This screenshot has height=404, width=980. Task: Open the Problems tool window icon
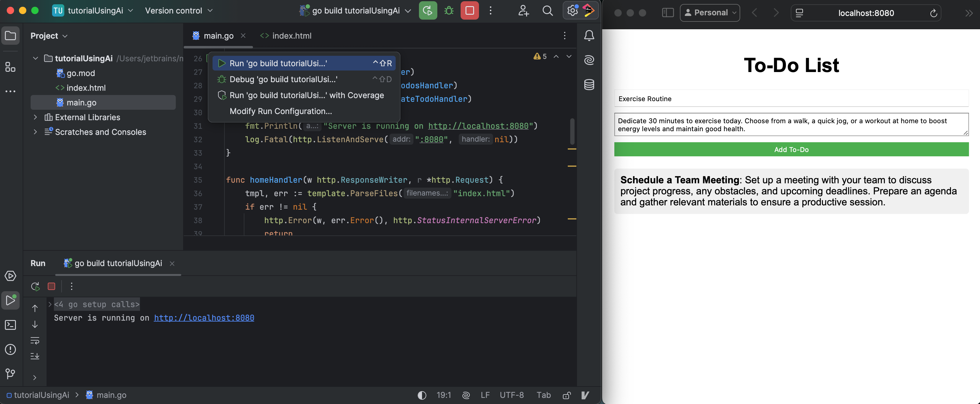(x=10, y=349)
